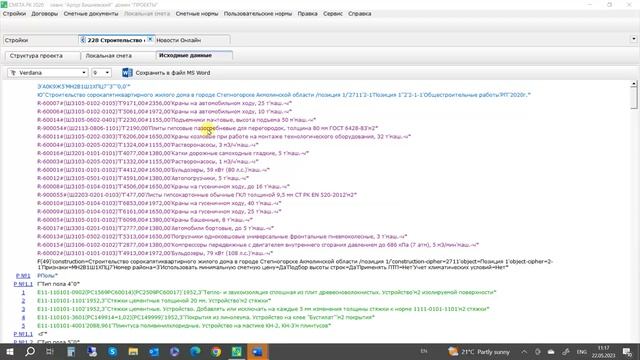
Task: Click the vertical scrollbar thumb
Action: tap(633, 98)
